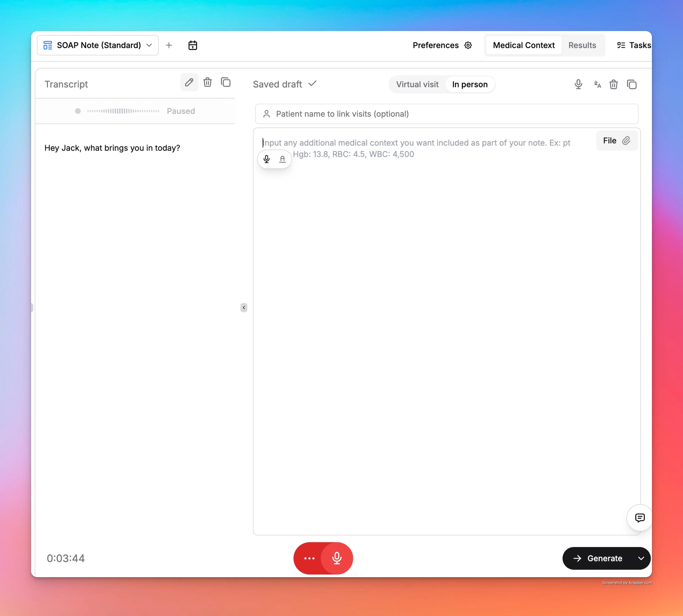Viewport: 683px width, 616px height.
Task: Copy medical context with top-right copy icon
Action: 632,84
